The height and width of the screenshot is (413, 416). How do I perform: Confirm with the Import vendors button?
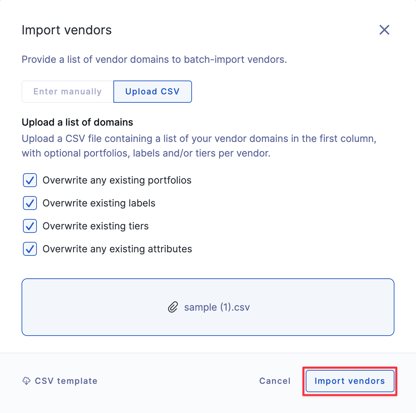click(350, 381)
